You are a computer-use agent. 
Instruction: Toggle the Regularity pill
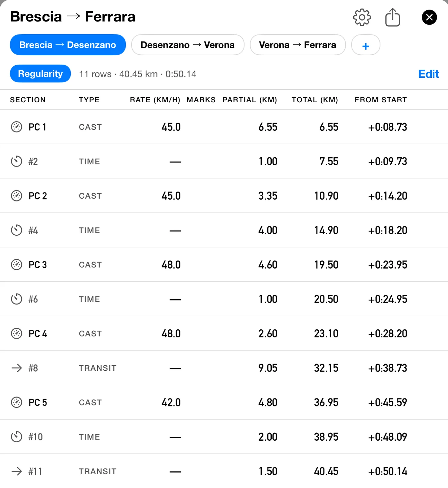(40, 74)
